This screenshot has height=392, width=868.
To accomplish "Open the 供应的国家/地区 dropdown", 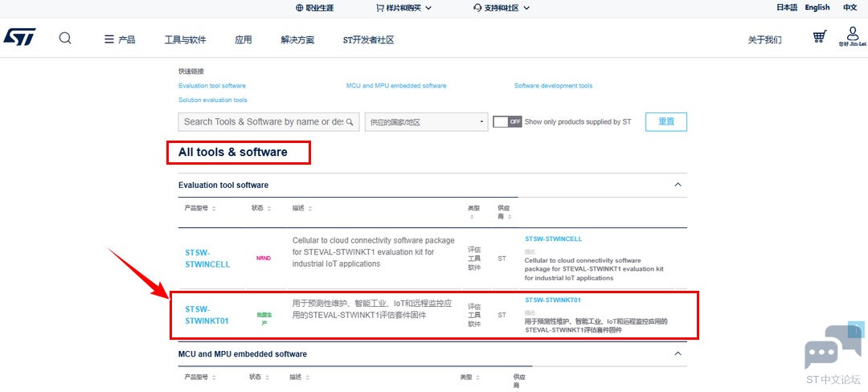I will tap(426, 122).
